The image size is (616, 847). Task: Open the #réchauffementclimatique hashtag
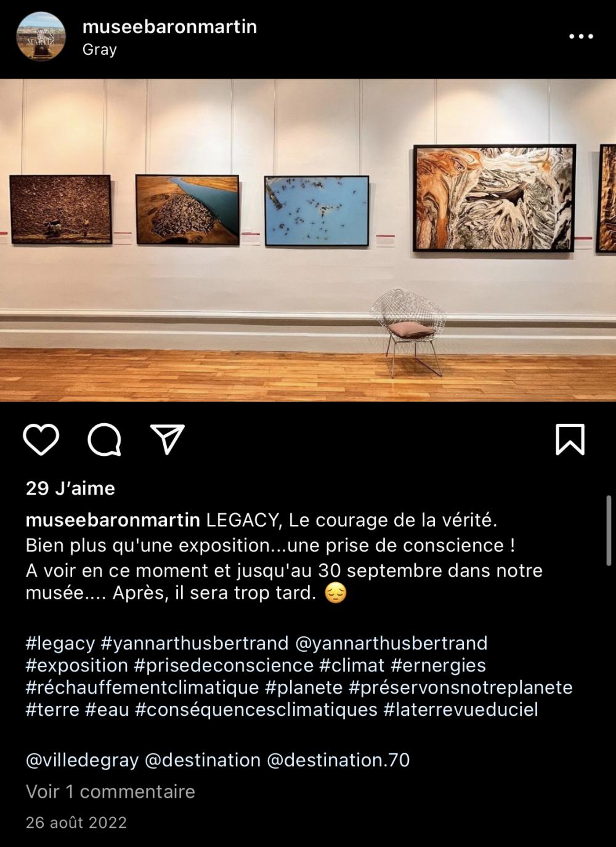142,687
